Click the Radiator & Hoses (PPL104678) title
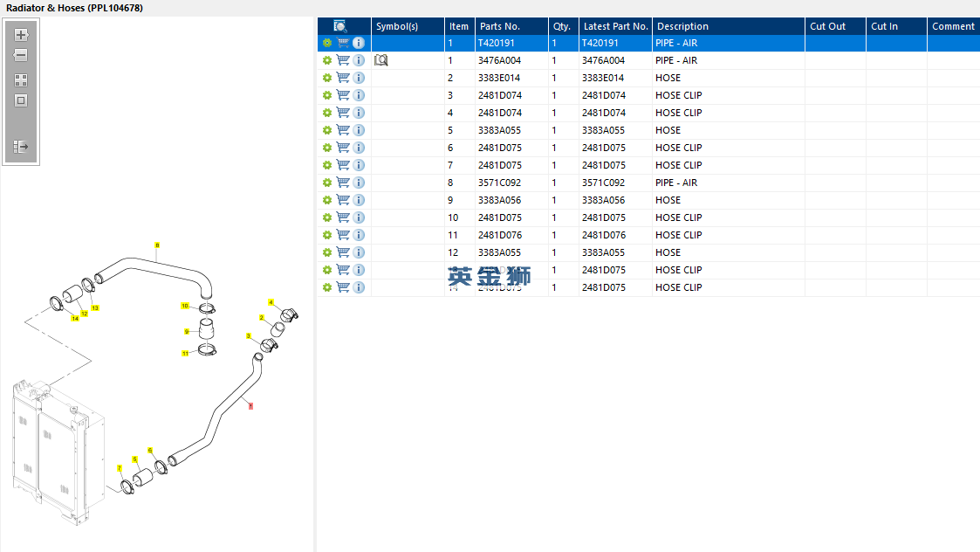 74,8
